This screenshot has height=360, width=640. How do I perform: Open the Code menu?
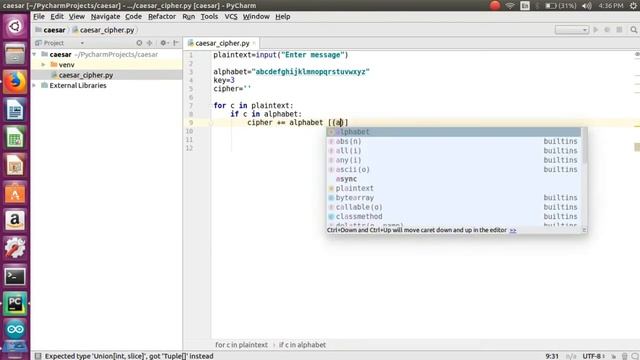point(133,16)
